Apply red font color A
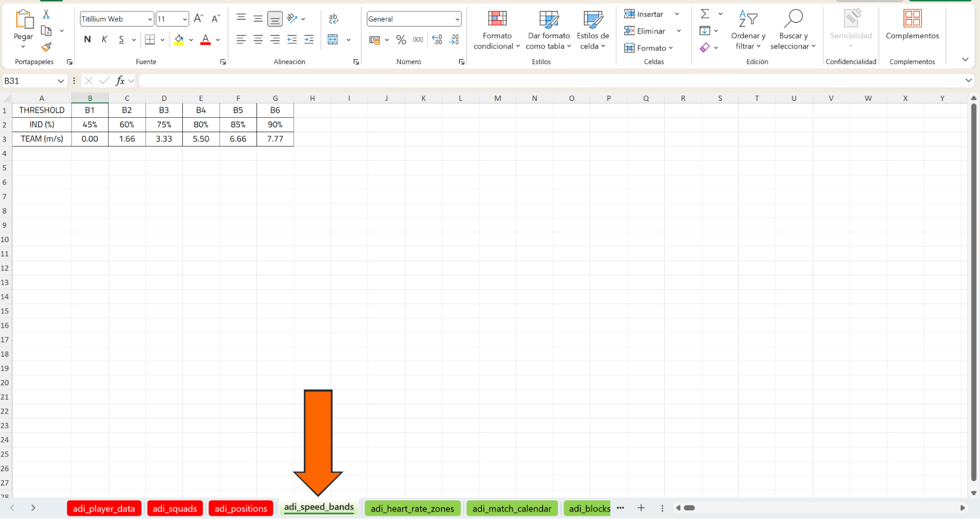The height and width of the screenshot is (519, 980). tap(205, 40)
